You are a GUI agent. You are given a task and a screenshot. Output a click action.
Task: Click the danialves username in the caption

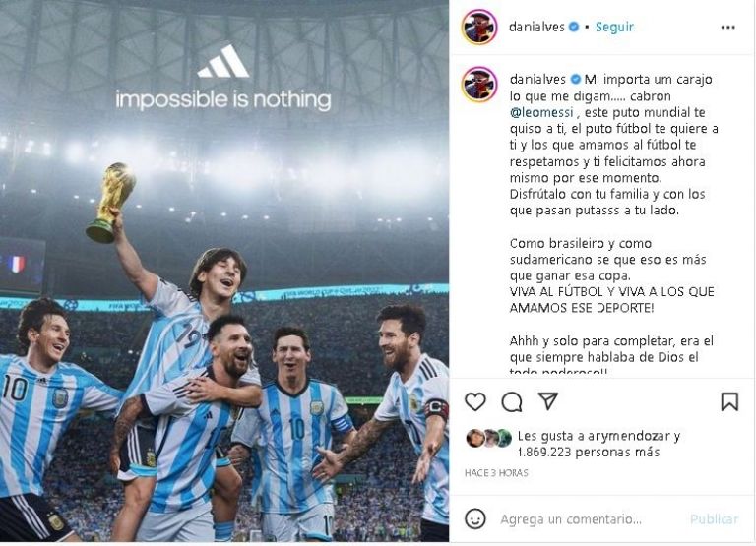click(x=537, y=79)
